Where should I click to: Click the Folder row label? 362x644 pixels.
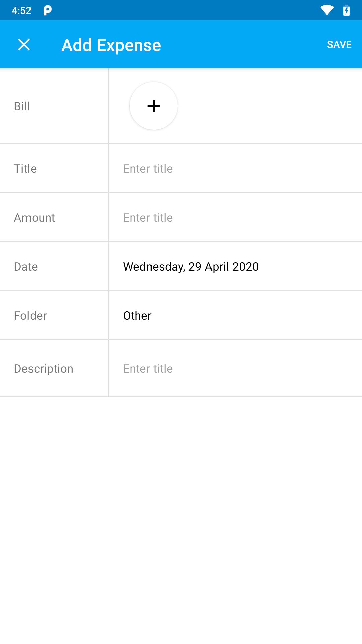[x=31, y=316]
